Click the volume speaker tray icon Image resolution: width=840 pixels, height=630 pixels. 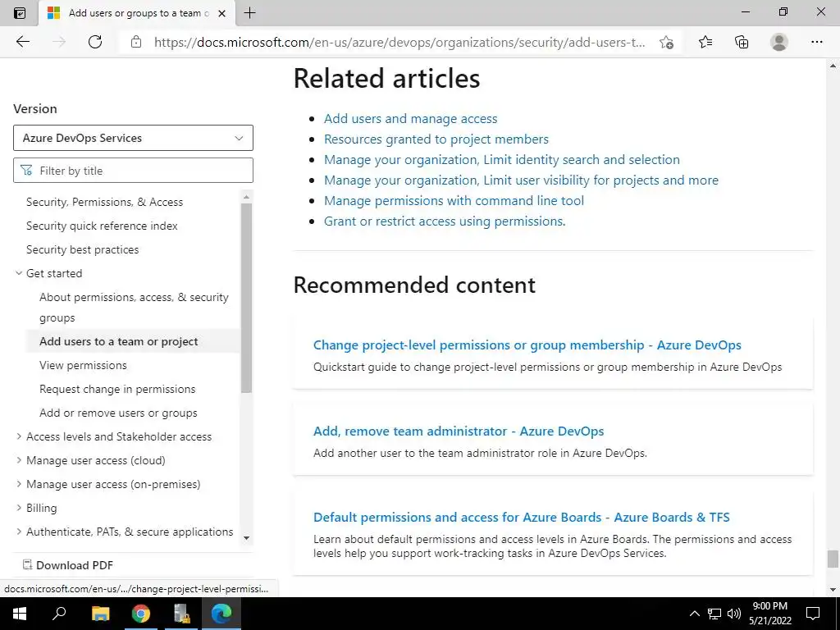[x=734, y=614]
